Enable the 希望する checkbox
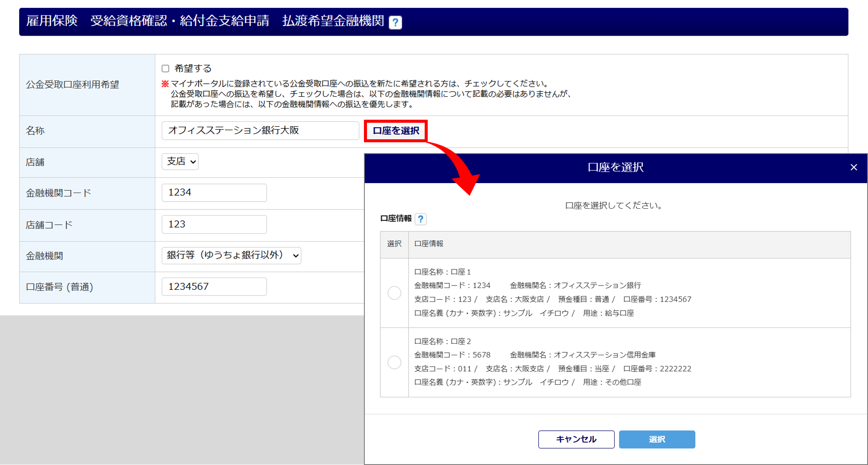This screenshot has width=868, height=465. pos(165,69)
